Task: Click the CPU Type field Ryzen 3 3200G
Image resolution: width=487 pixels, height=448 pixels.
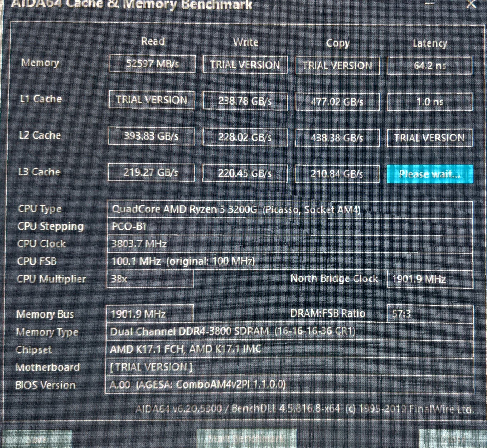Action: pos(290,209)
